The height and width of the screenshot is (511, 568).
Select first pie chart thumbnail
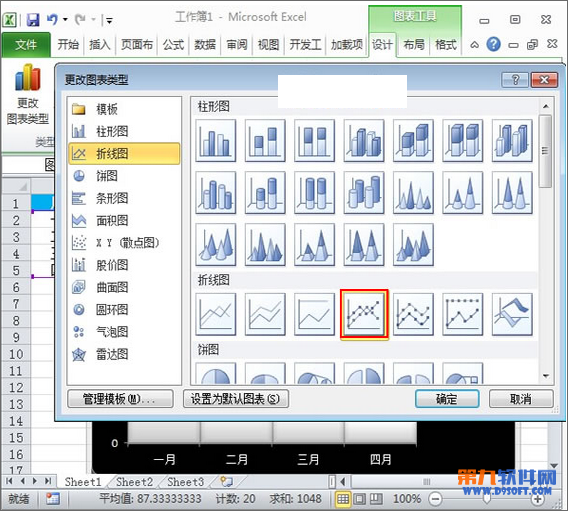click(x=216, y=373)
